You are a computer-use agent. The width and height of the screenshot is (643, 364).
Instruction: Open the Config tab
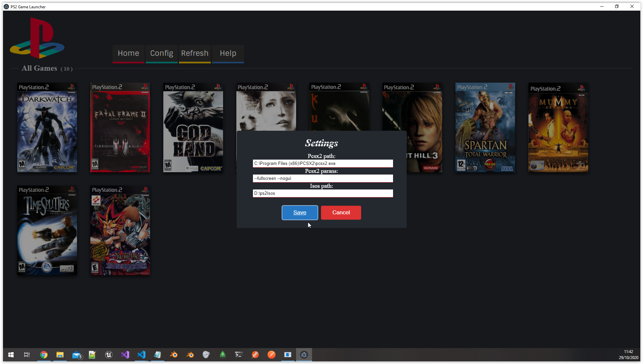161,53
